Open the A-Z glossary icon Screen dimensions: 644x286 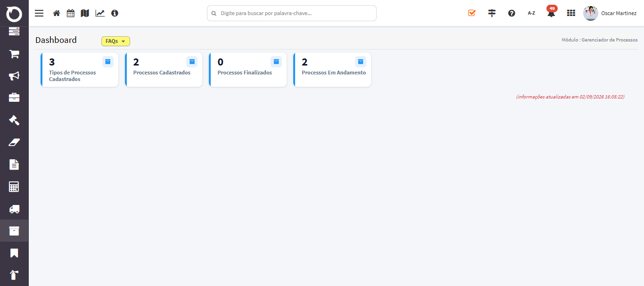pos(531,13)
